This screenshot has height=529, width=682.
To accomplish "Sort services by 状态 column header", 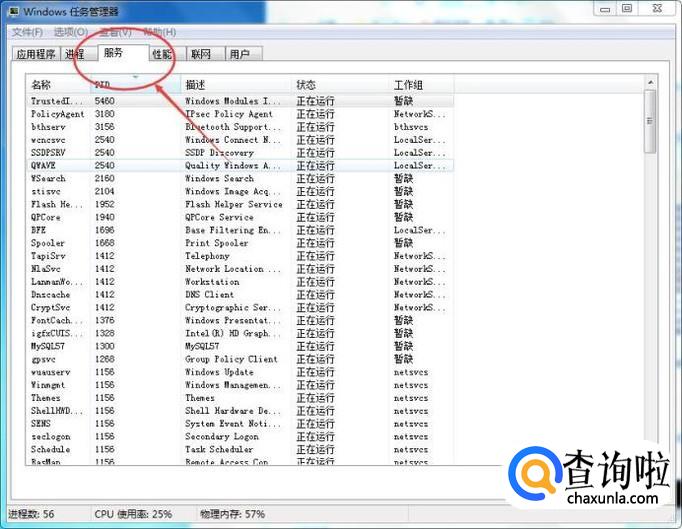I will pyautogui.click(x=340, y=85).
